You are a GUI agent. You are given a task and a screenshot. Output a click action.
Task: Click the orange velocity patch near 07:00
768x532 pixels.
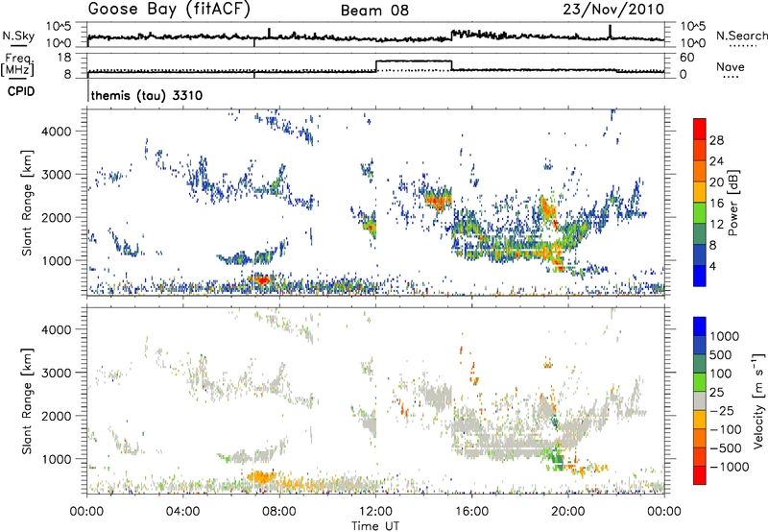click(x=261, y=476)
